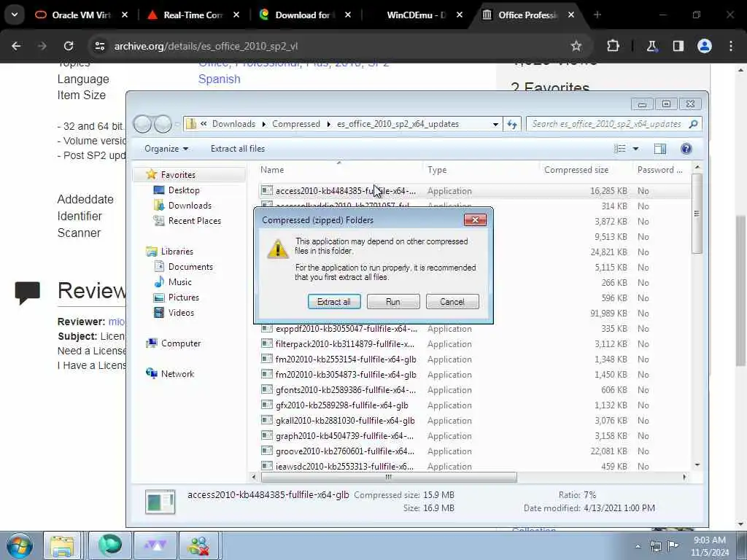Sort by Name column header

(272, 170)
